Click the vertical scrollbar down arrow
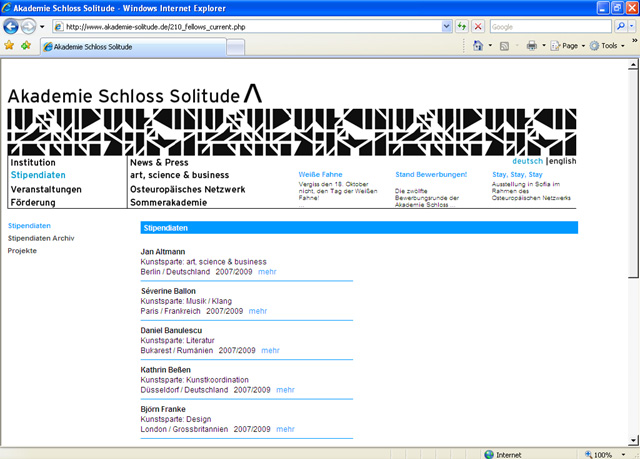 (x=633, y=440)
